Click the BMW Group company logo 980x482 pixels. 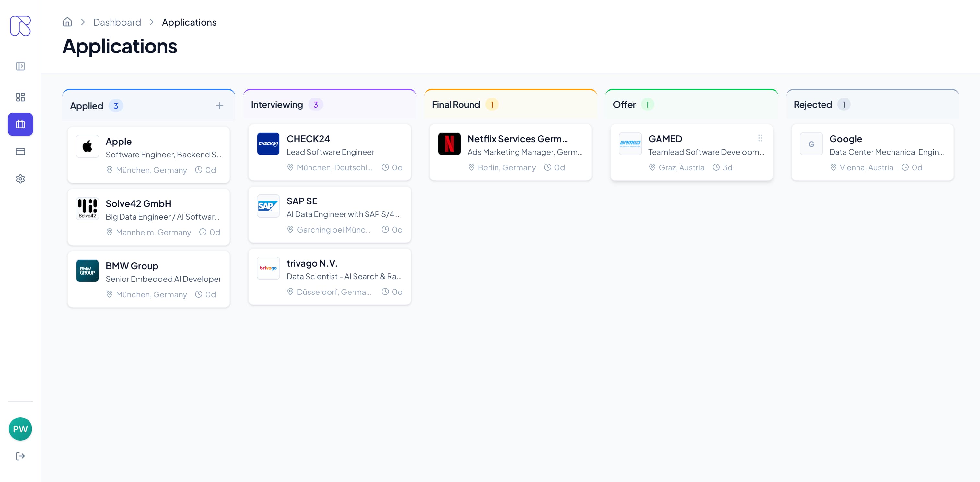point(87,271)
